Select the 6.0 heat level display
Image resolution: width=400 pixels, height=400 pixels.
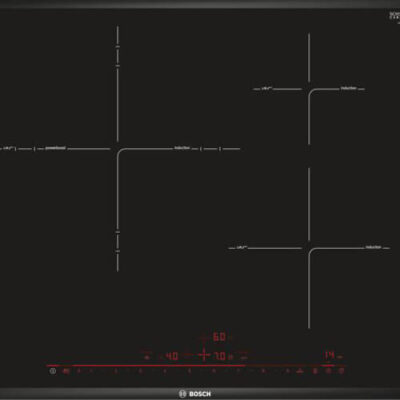coord(219,337)
